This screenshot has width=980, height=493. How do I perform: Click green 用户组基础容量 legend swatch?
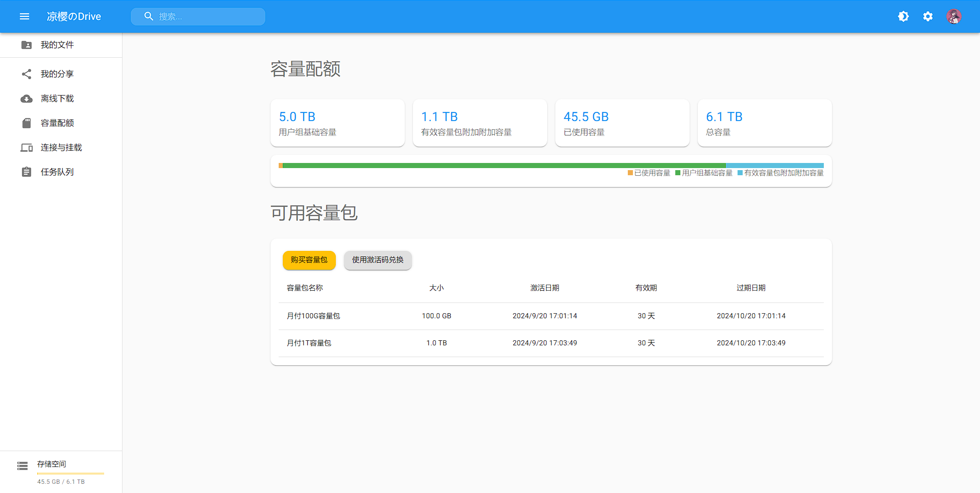pyautogui.click(x=678, y=173)
